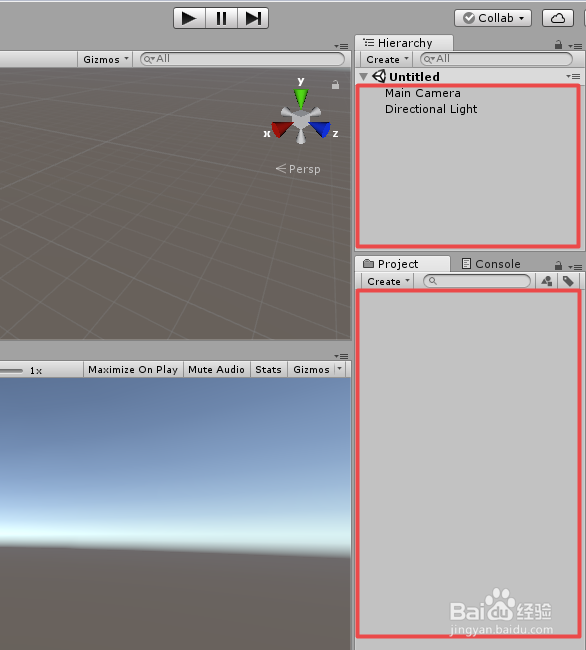The height and width of the screenshot is (650, 586).
Task: Start Play mode with the Play button
Action: pos(189,18)
